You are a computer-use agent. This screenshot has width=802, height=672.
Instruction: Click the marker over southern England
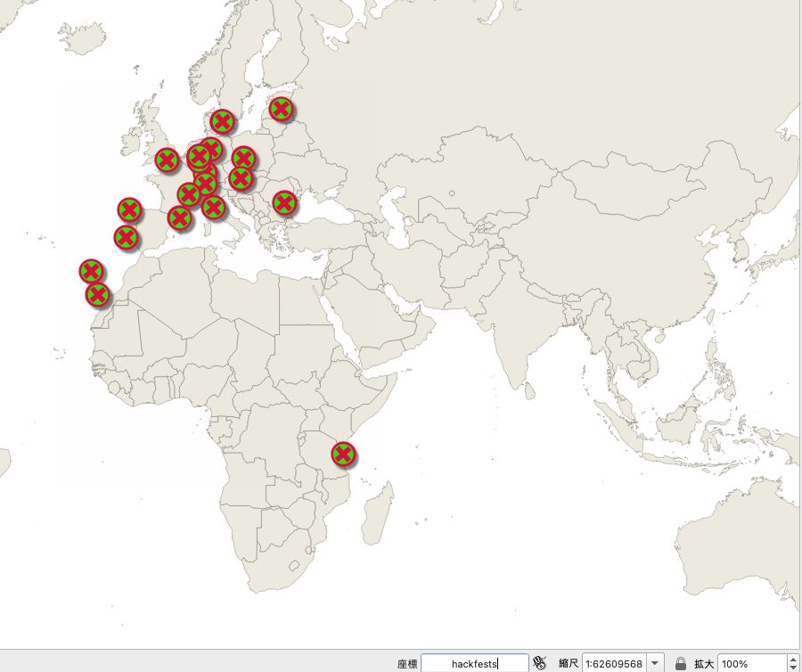[168, 160]
